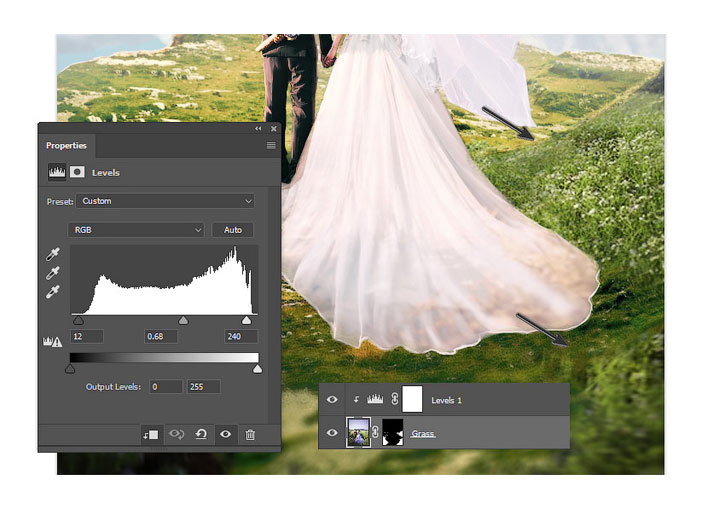Click the histogram graph area

coord(164,280)
